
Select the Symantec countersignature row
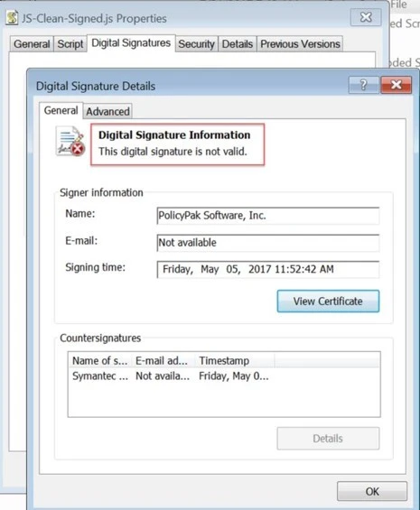point(224,376)
